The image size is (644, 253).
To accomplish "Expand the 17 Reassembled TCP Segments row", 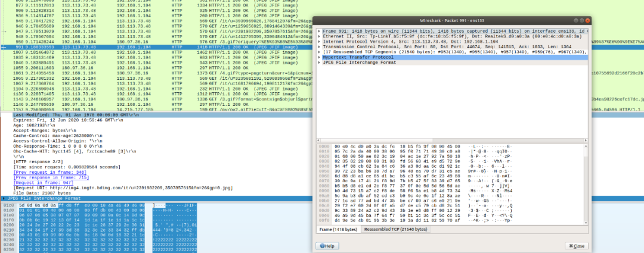I will (320, 52).
